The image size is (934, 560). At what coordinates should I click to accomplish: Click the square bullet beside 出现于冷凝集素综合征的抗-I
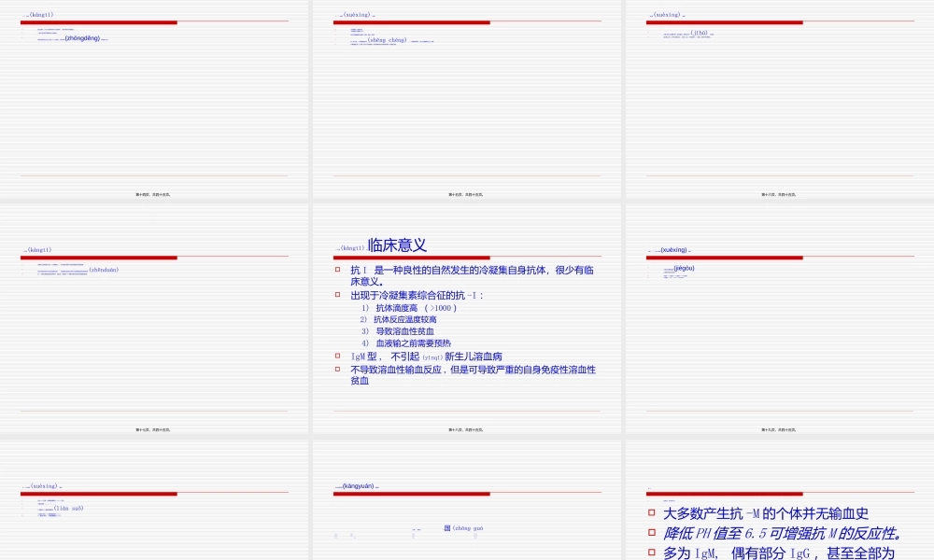[x=336, y=294]
